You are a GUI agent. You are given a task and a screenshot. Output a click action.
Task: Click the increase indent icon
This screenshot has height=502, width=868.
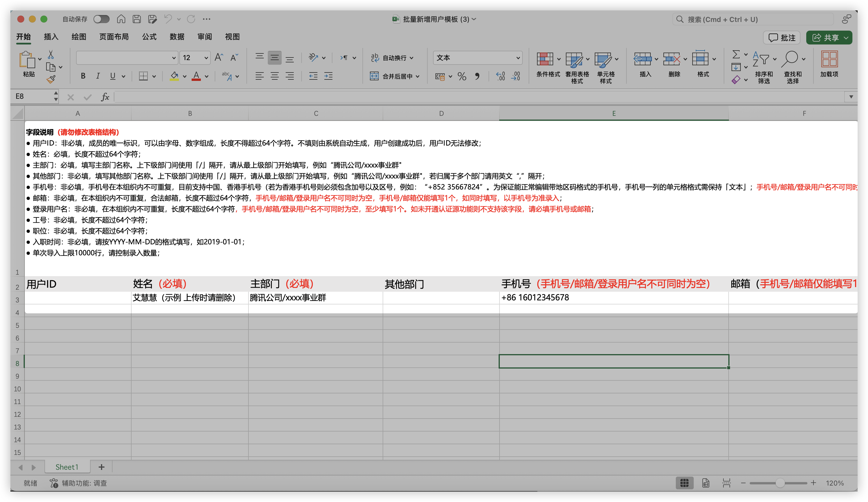pos(328,76)
